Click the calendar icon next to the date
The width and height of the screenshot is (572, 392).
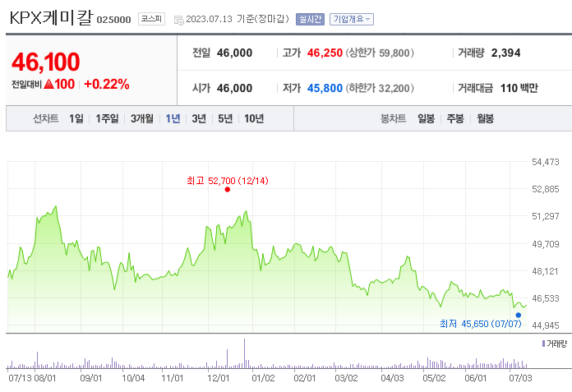tap(179, 20)
